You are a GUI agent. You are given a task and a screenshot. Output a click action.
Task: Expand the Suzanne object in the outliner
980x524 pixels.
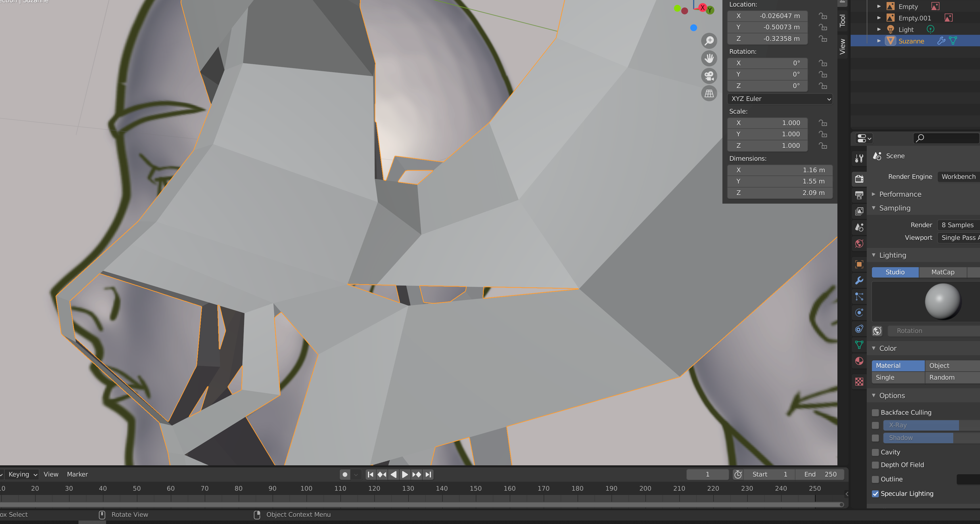point(879,41)
